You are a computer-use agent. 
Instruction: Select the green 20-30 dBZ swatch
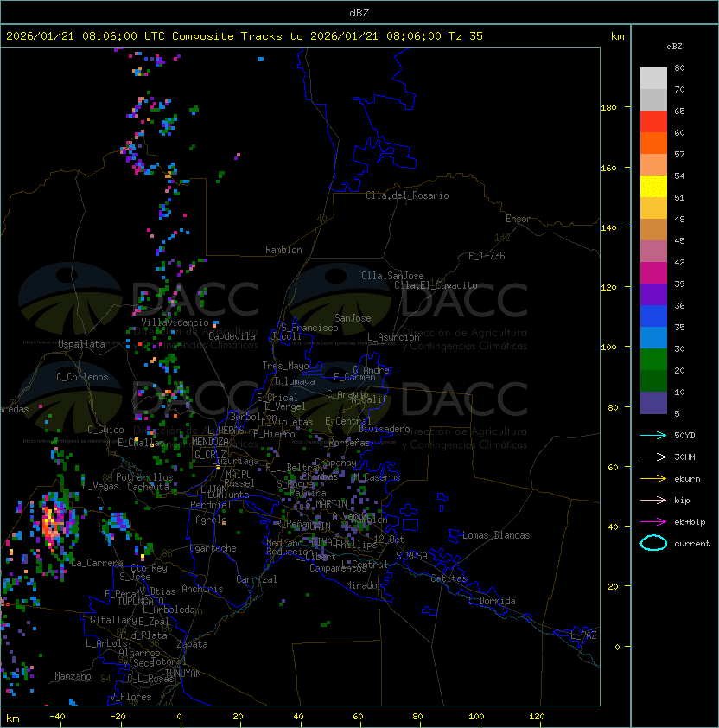point(653,359)
